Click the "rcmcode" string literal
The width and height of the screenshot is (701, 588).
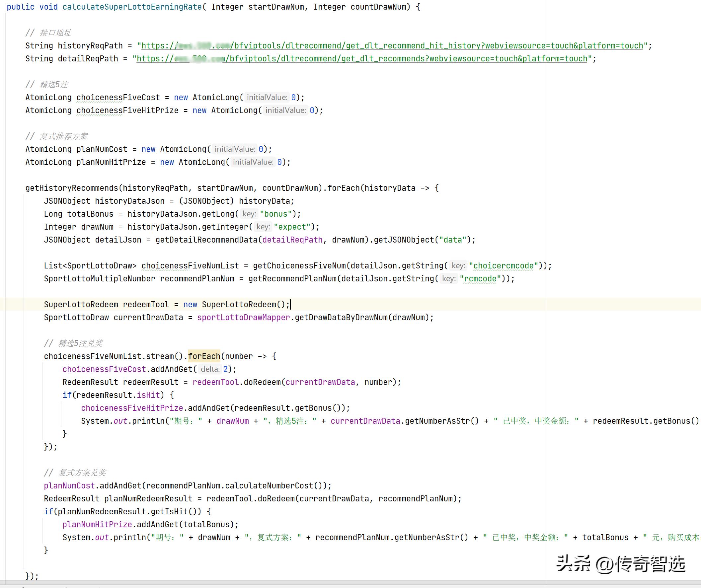click(x=480, y=279)
